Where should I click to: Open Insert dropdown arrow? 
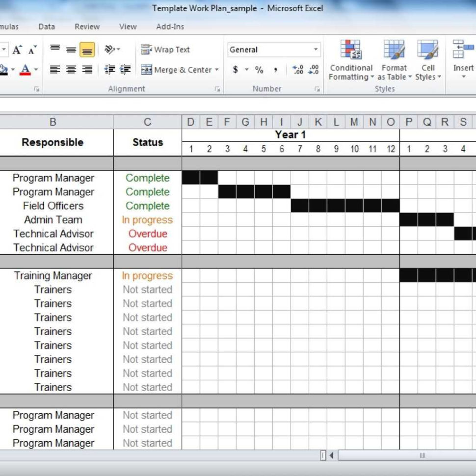click(464, 77)
